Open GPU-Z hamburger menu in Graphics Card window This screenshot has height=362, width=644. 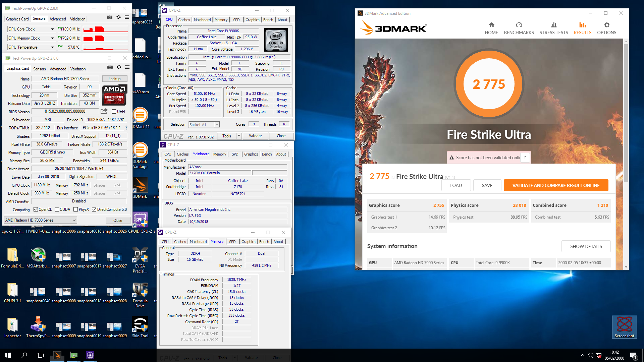(x=127, y=67)
